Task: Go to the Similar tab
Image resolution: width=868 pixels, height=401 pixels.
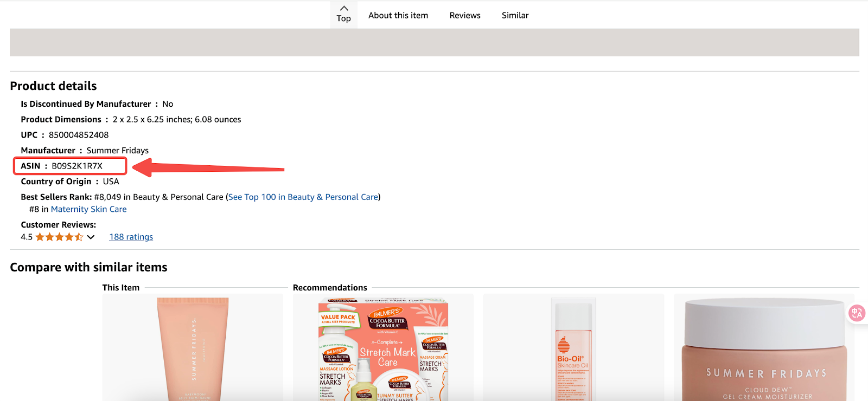Action: 515,15
